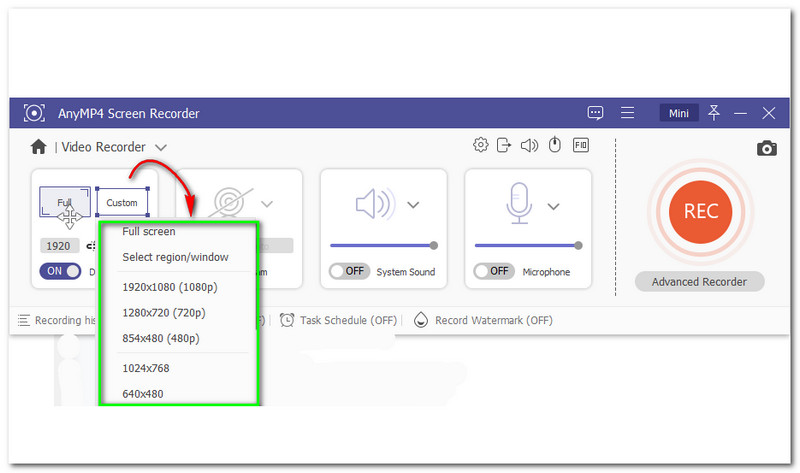The height and width of the screenshot is (473, 800).
Task: Select Full screen recording area button
Action: pyautogui.click(x=65, y=202)
